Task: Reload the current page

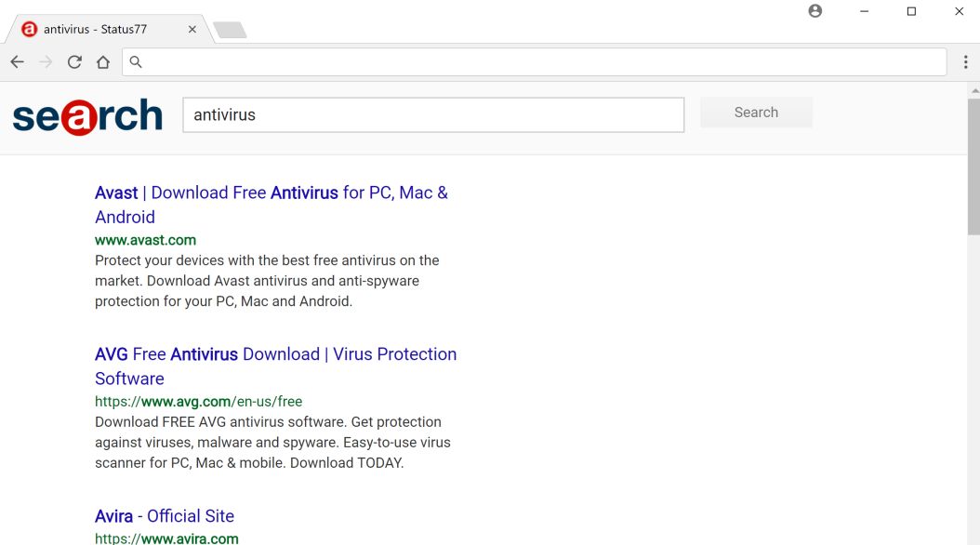Action: point(74,62)
